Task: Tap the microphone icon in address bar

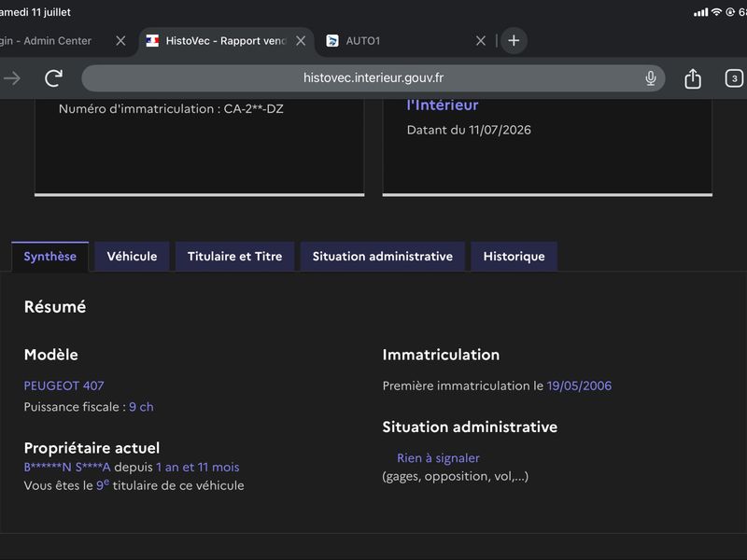Action: [650, 78]
